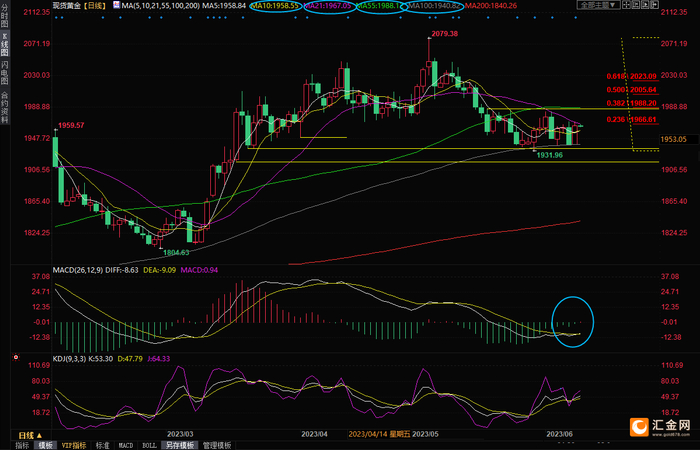This screenshot has height=450, width=700.
Task: Click the 另存模板 button
Action: pyautogui.click(x=180, y=446)
